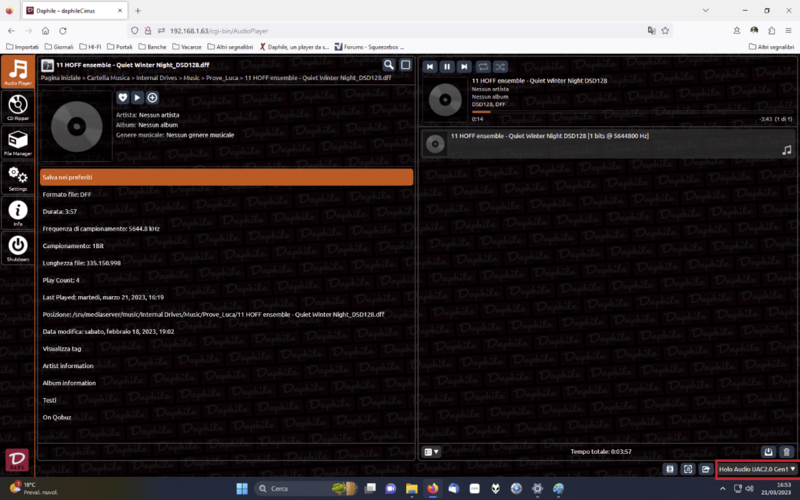Click the Shutdown power icon

tap(17, 247)
